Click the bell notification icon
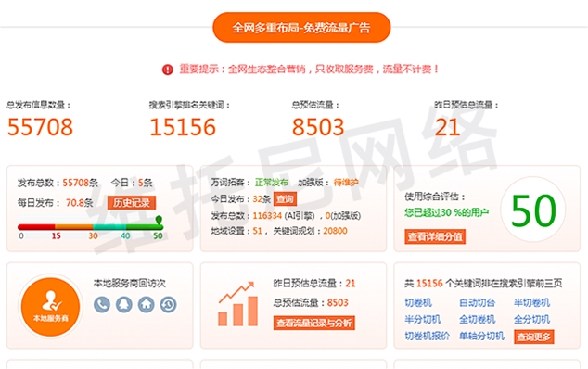 (124, 304)
